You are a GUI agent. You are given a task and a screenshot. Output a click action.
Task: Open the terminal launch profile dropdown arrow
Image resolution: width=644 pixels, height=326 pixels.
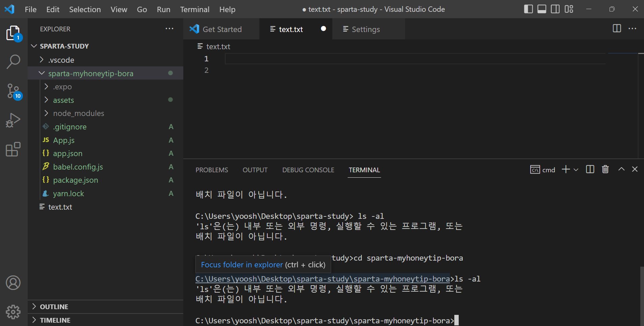pos(576,170)
